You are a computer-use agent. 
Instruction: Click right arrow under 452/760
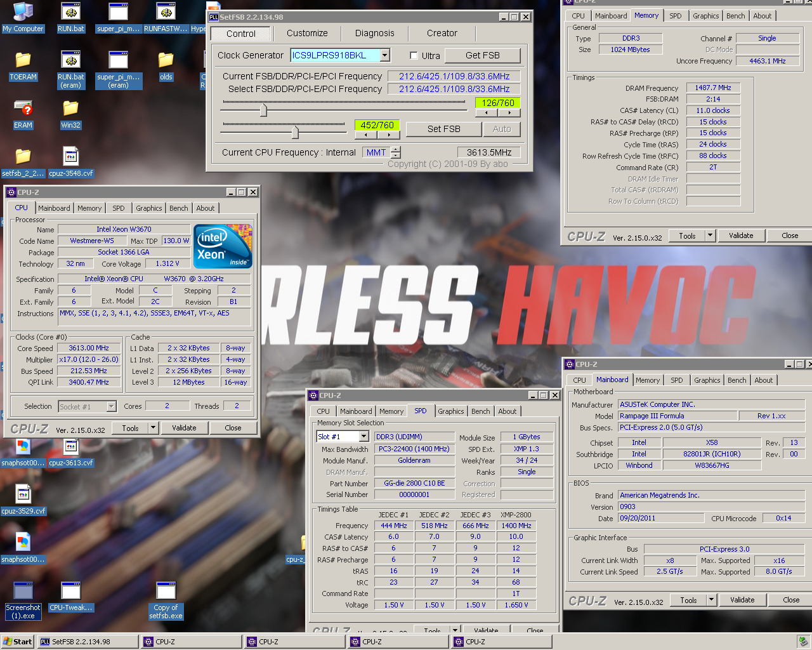click(388, 135)
